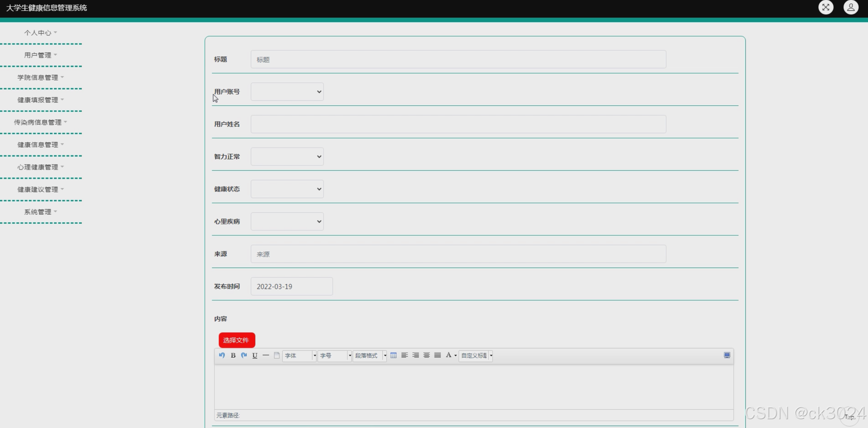This screenshot has width=868, height=428.
Task: Toggle underline formatting in editor
Action: [255, 355]
